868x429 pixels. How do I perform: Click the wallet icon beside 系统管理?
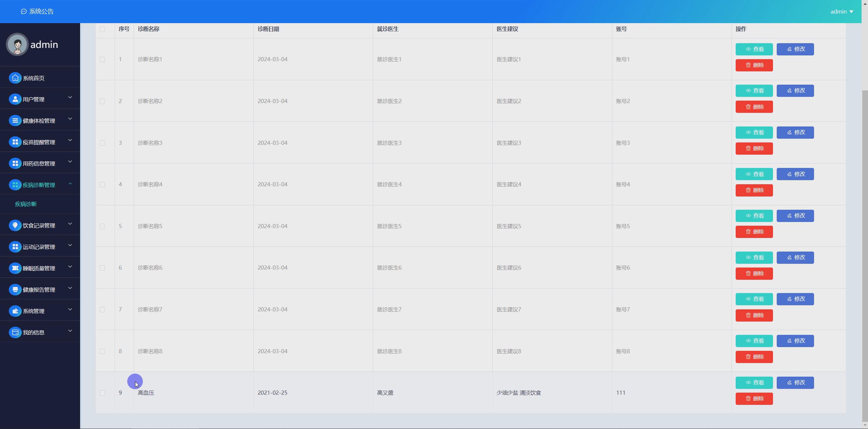15,311
